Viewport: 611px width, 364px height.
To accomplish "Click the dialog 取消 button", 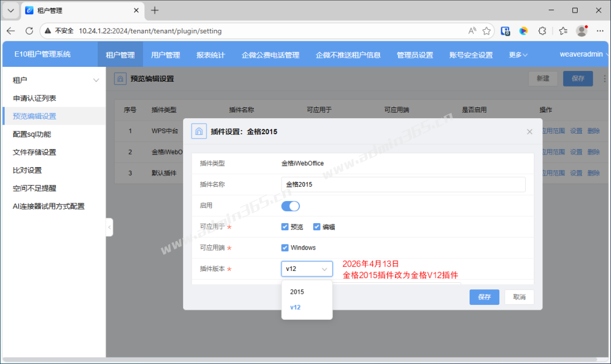I will pyautogui.click(x=519, y=297).
